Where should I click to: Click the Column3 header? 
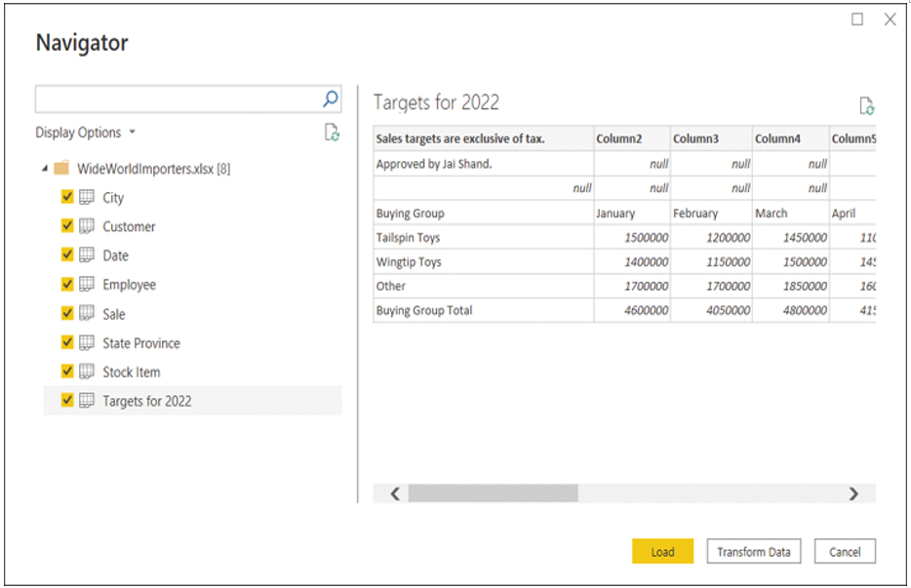pos(711,138)
